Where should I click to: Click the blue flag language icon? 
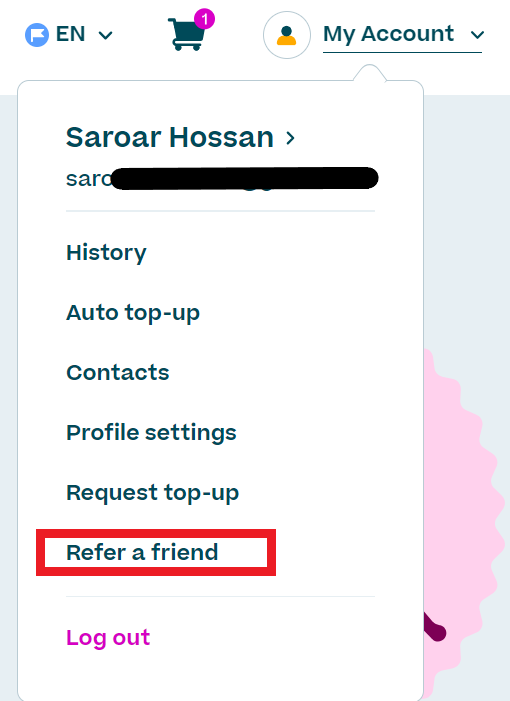point(37,35)
